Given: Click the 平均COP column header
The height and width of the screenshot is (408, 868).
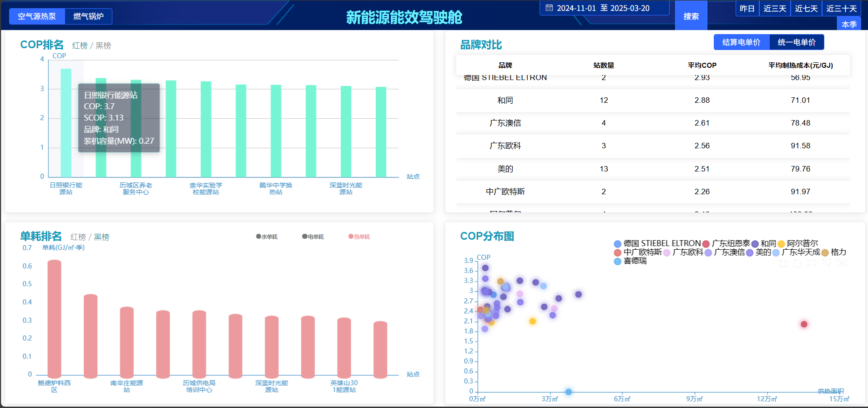Looking at the screenshot, I should point(702,65).
